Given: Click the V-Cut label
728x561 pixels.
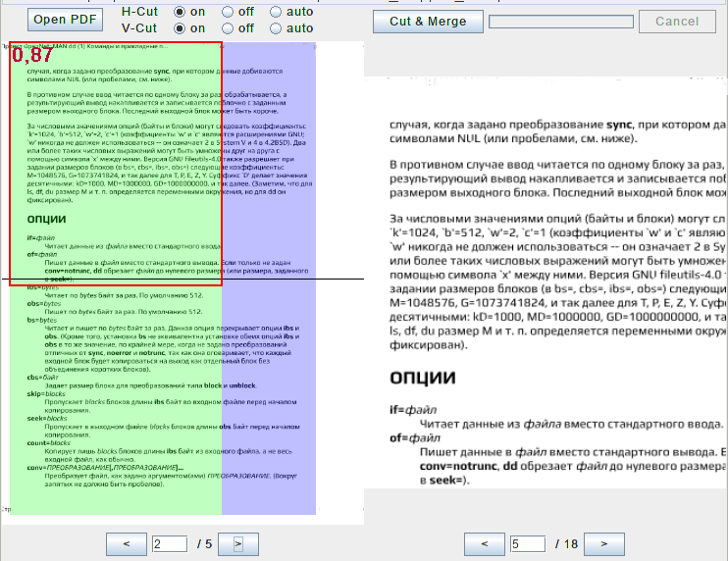Looking at the screenshot, I should [x=139, y=28].
